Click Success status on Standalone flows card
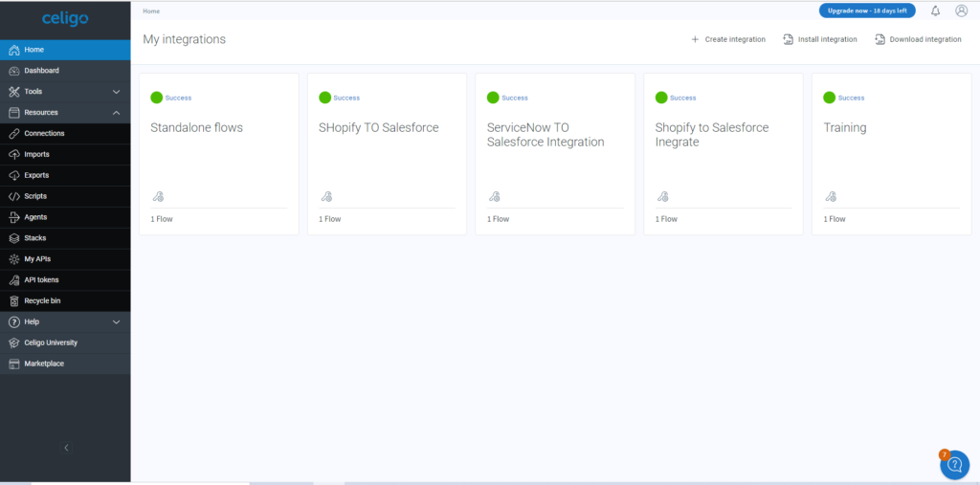Image resolution: width=980 pixels, height=485 pixels. click(x=179, y=99)
